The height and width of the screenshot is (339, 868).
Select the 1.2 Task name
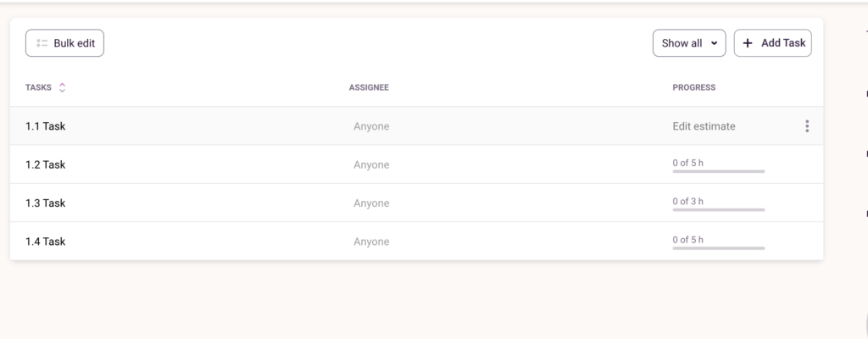[x=46, y=164]
